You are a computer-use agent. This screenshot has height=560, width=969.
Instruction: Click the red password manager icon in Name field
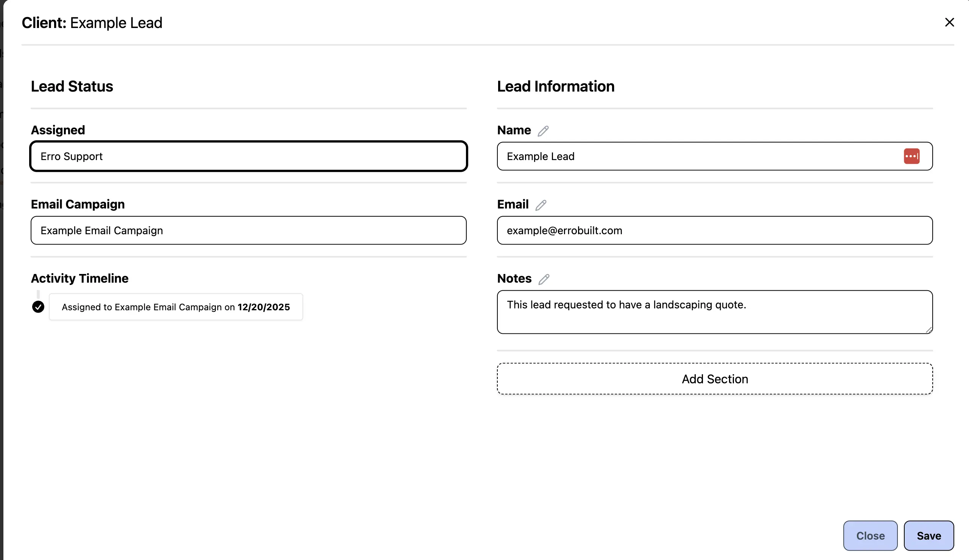click(911, 156)
